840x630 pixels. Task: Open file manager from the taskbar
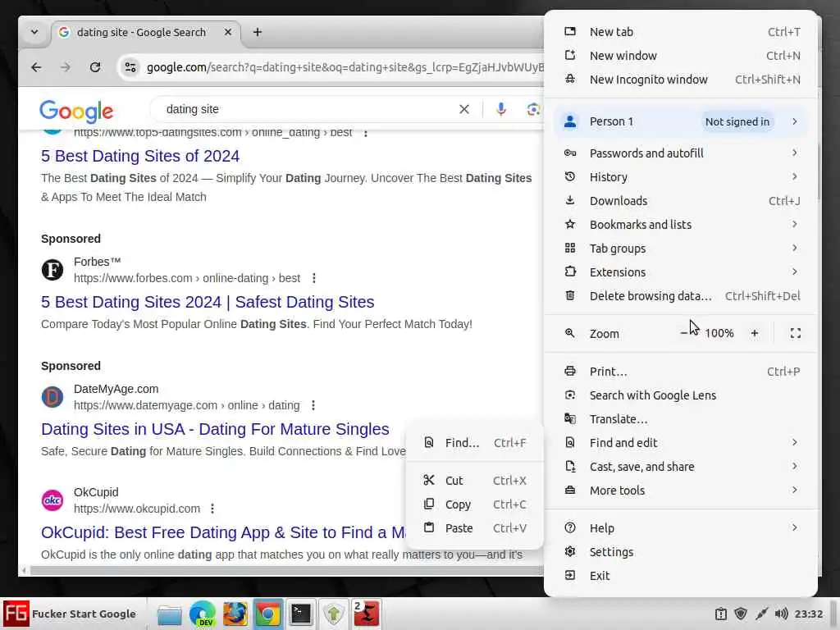[169, 614]
